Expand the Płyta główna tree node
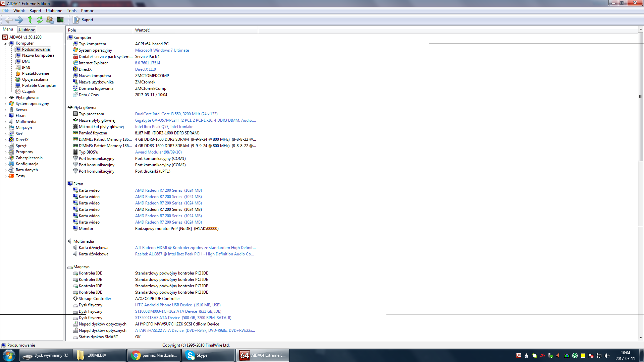Viewport: 644px width, 362px height. (x=5, y=98)
